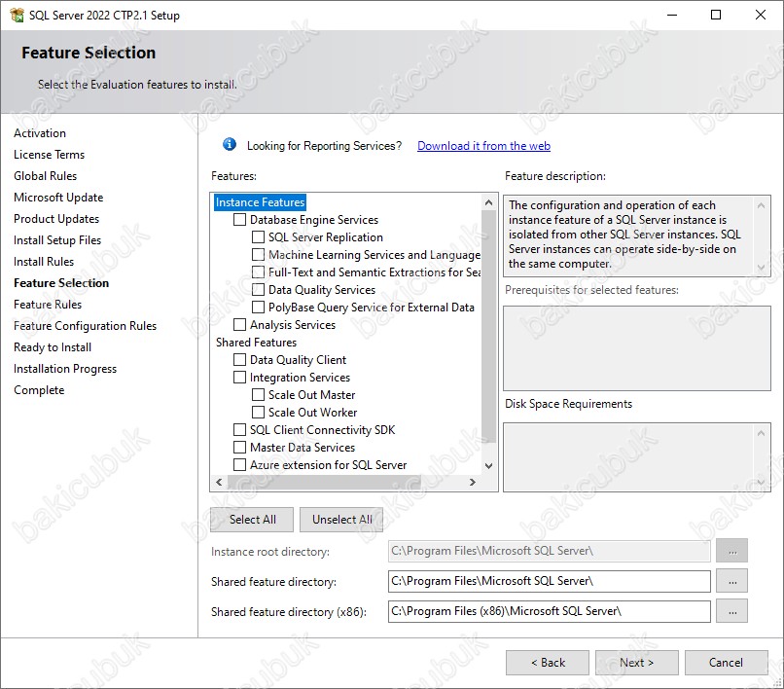This screenshot has height=689, width=784.
Task: Browse for Shared feature directory
Action: tap(732, 581)
